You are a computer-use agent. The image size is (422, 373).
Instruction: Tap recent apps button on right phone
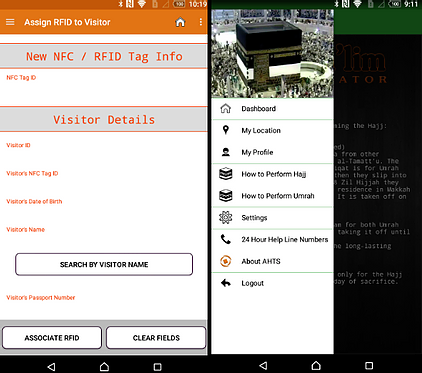coord(369,365)
